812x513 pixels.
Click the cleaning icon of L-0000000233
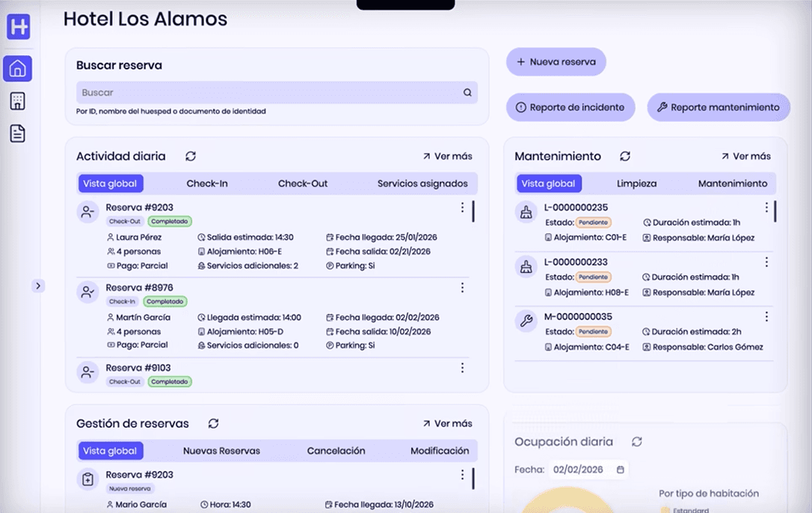526,267
